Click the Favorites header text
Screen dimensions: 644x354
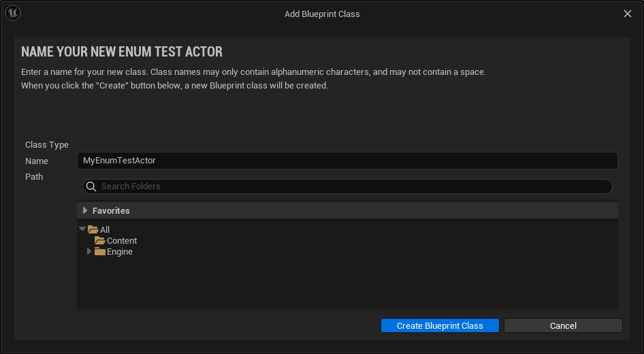click(111, 210)
